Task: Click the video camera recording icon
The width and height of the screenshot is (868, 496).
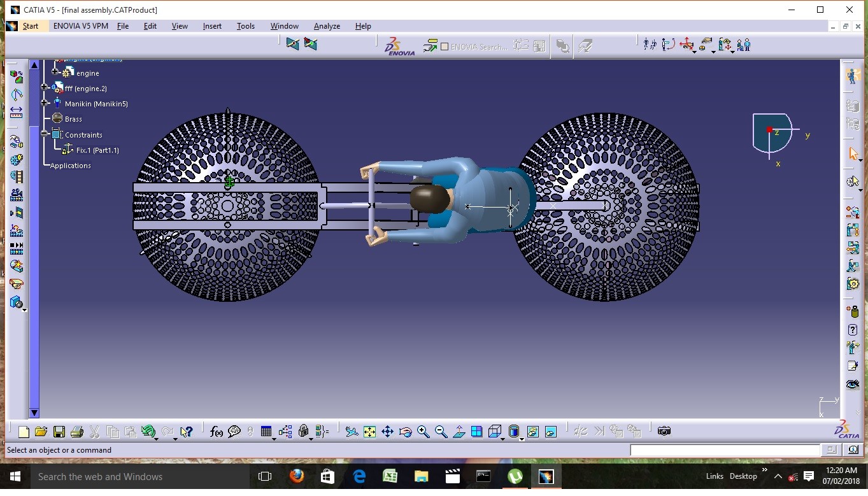Action: tap(16, 195)
